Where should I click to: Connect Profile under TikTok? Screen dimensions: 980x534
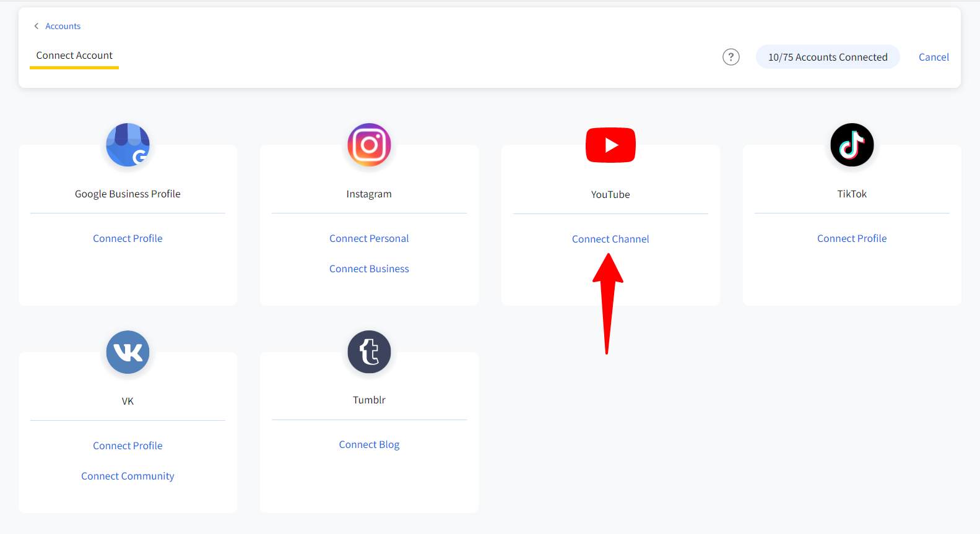(x=852, y=238)
